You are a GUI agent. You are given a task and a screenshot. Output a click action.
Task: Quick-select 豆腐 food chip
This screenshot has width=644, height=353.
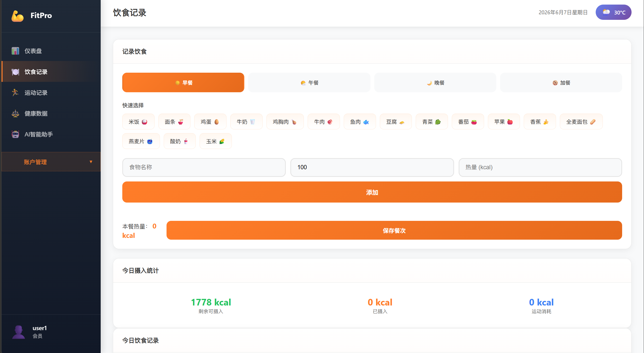click(x=396, y=122)
